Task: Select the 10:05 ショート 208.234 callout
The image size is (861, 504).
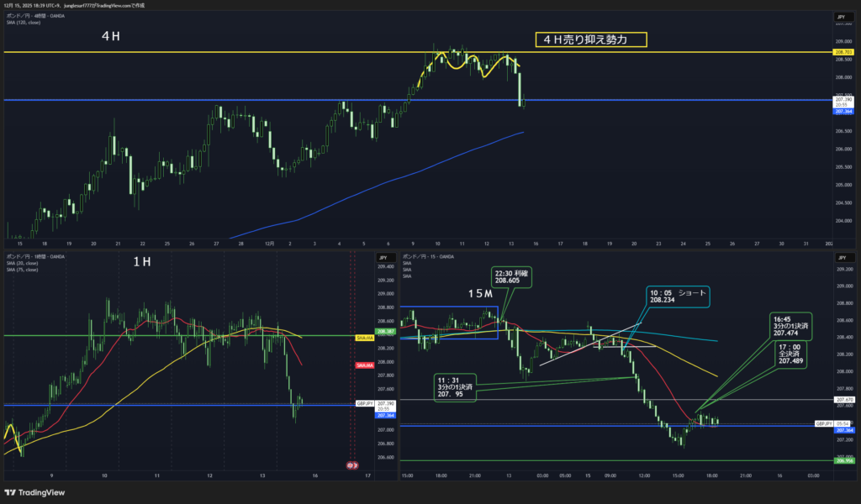Action: point(677,297)
